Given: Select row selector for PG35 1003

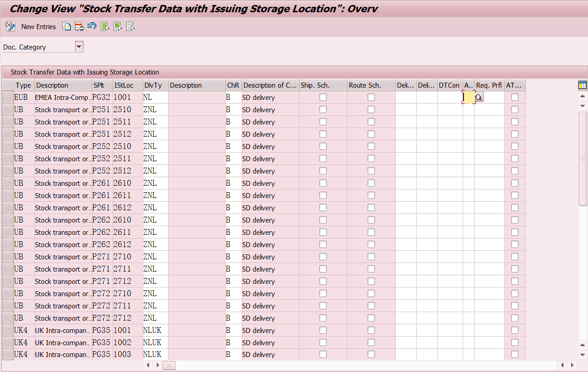Looking at the screenshot, I should click(8, 354).
